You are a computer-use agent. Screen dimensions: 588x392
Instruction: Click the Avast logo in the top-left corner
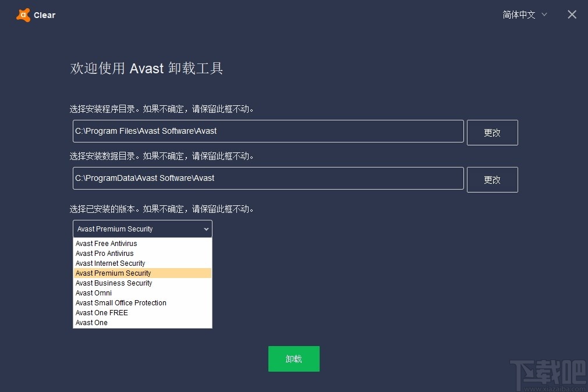(x=23, y=15)
